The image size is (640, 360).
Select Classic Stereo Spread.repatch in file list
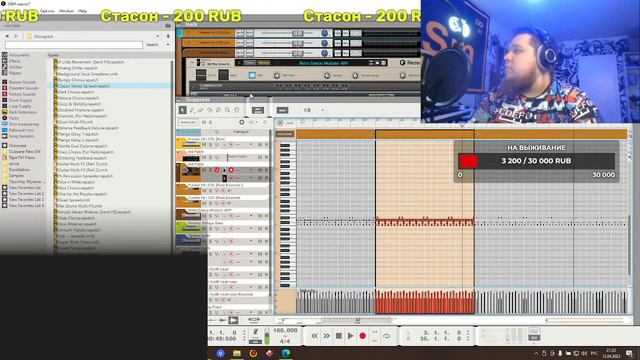pos(84,86)
